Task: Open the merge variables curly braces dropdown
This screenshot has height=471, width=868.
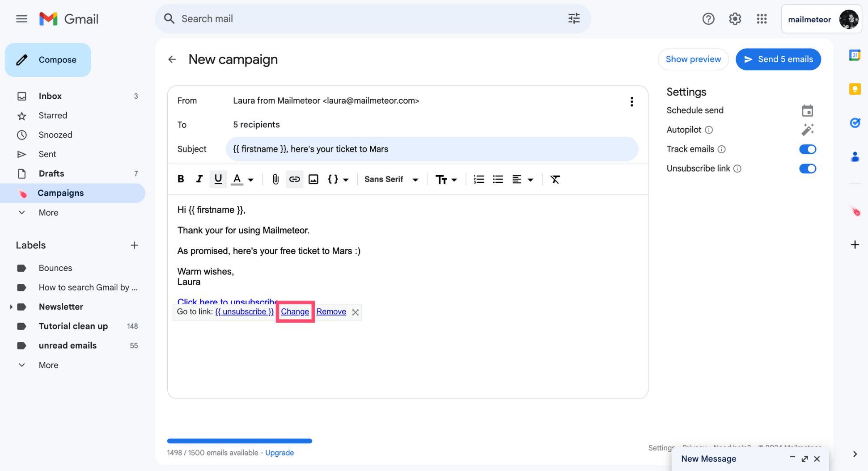Action: point(338,179)
